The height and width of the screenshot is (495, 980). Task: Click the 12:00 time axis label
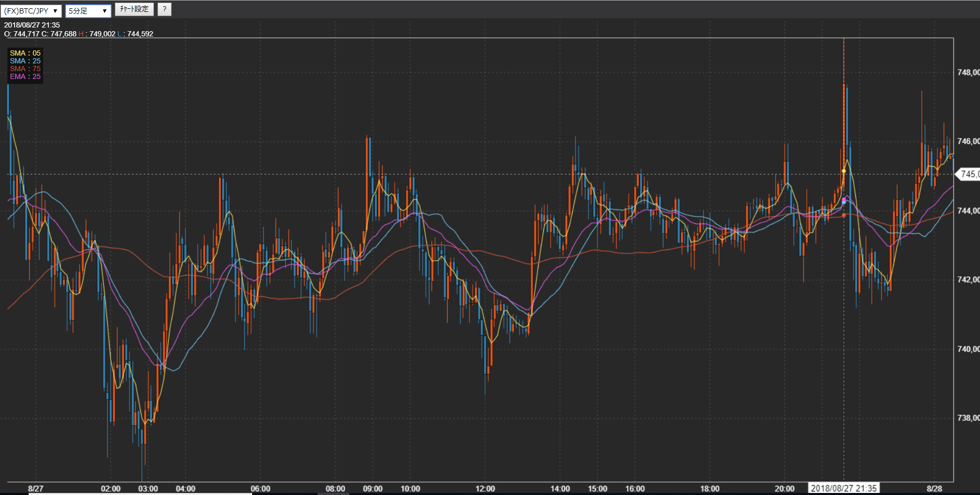(485, 489)
